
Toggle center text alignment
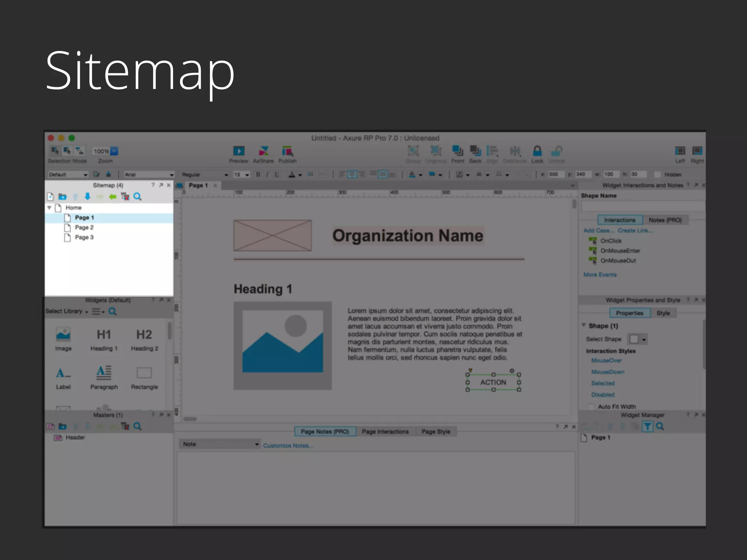(352, 175)
